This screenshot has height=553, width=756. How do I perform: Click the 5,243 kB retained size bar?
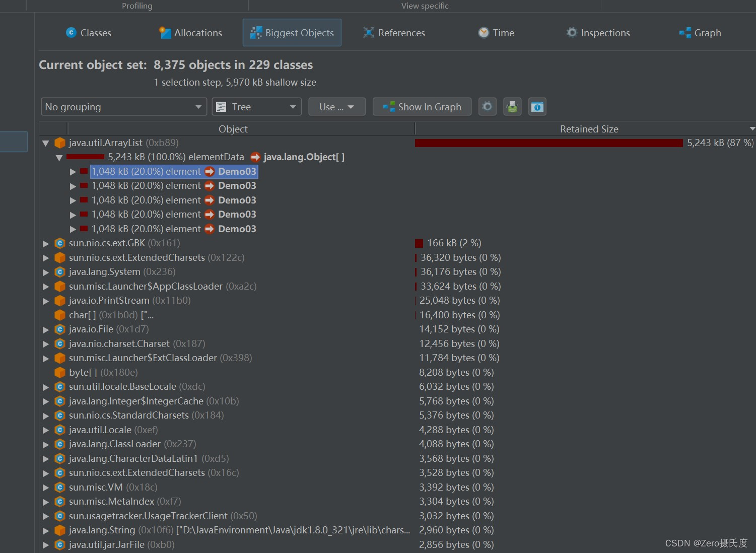(x=549, y=143)
